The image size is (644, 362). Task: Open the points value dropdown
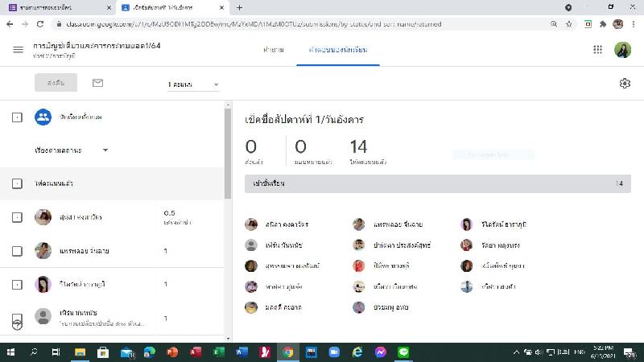tap(193, 84)
